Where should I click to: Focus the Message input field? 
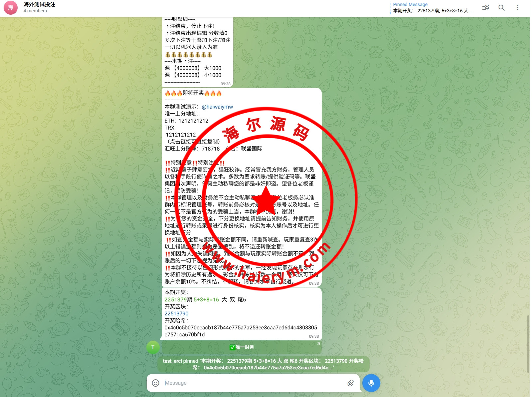point(253,383)
